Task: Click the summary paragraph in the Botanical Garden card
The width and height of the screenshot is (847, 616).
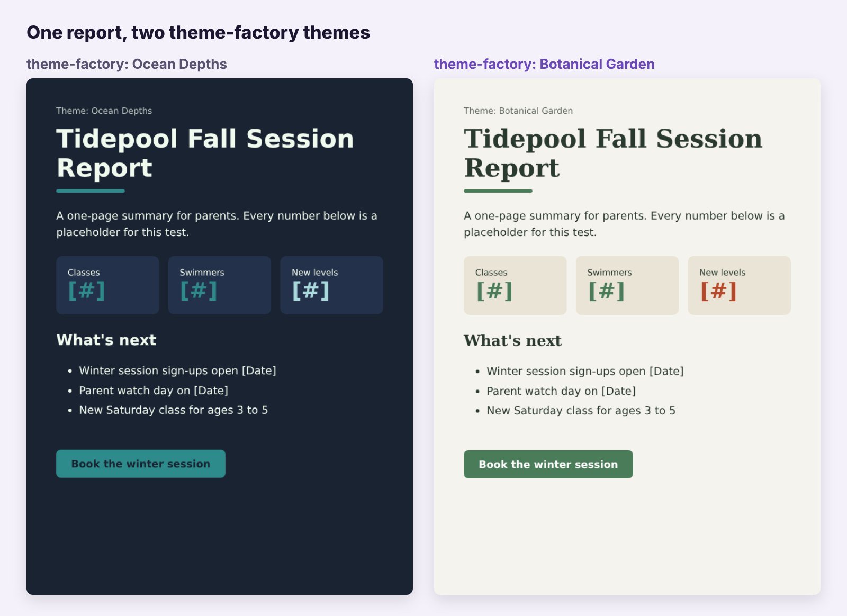Action: 625,224
